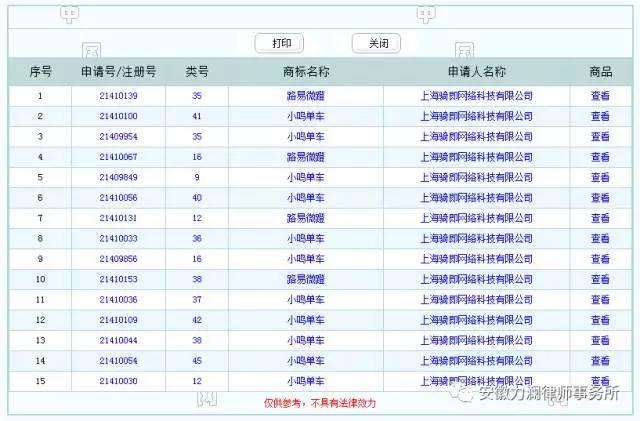The width and height of the screenshot is (640, 421).
Task: Open application number 21409856
Action: coord(118,259)
